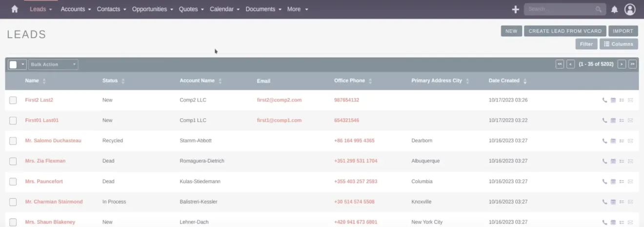
Task: Click phone icon in First2 Last2 row
Action: [605, 100]
